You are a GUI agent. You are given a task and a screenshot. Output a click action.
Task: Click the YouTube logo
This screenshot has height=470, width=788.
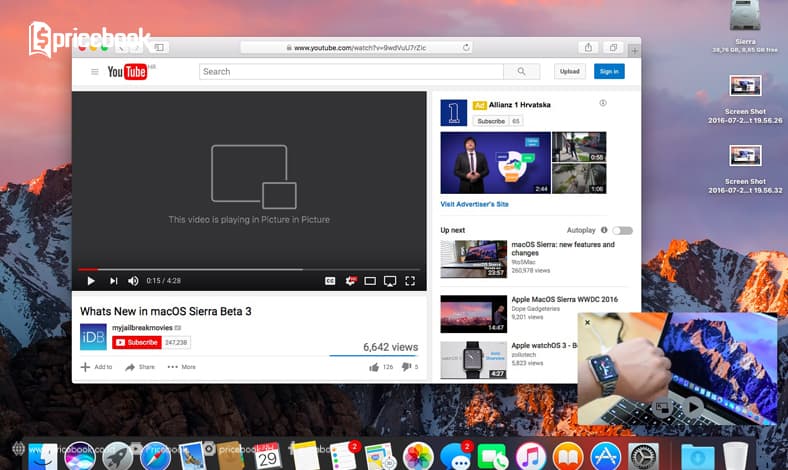pos(127,72)
